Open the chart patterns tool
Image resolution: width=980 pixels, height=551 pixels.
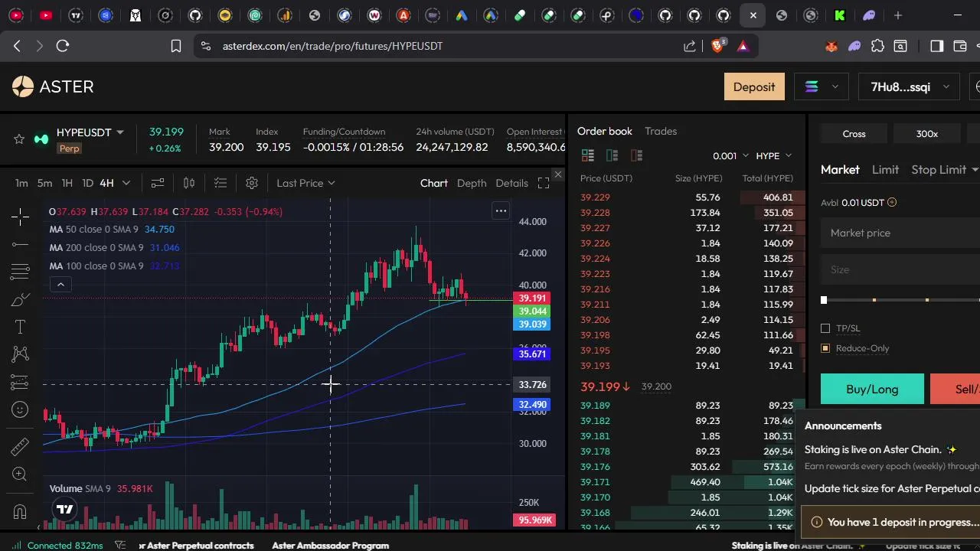pos(20,354)
